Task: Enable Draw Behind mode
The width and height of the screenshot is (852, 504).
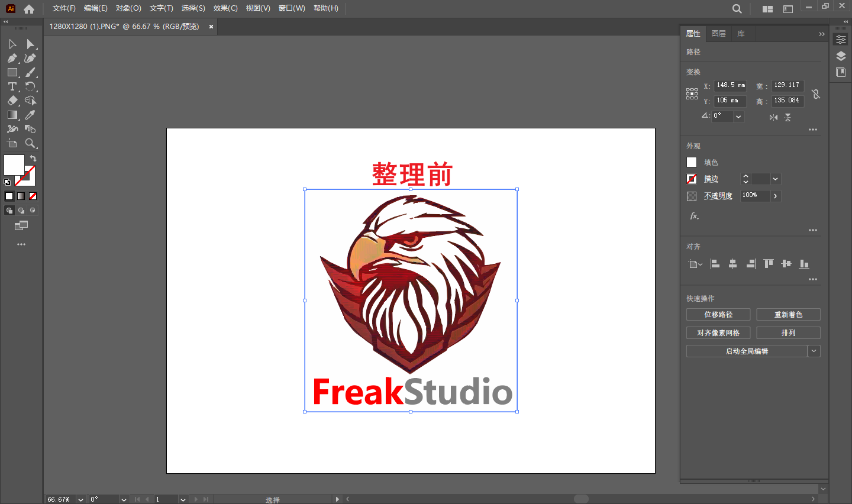Action: click(x=21, y=211)
